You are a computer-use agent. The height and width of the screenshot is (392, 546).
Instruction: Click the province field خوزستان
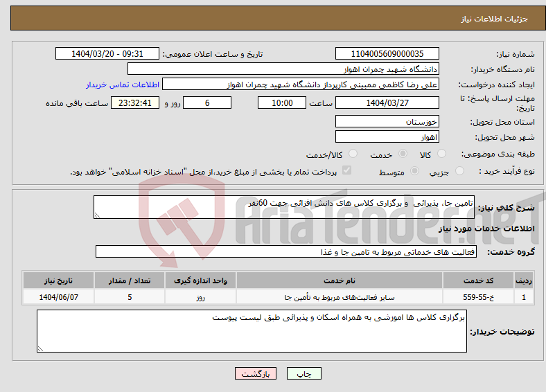coord(387,121)
